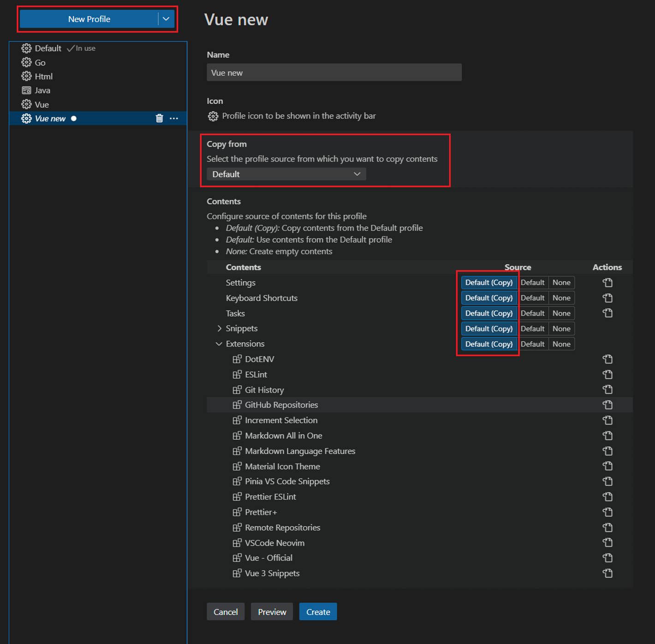Click the Default profile gear icon
Viewport: 655px width, 644px height.
pyautogui.click(x=26, y=48)
